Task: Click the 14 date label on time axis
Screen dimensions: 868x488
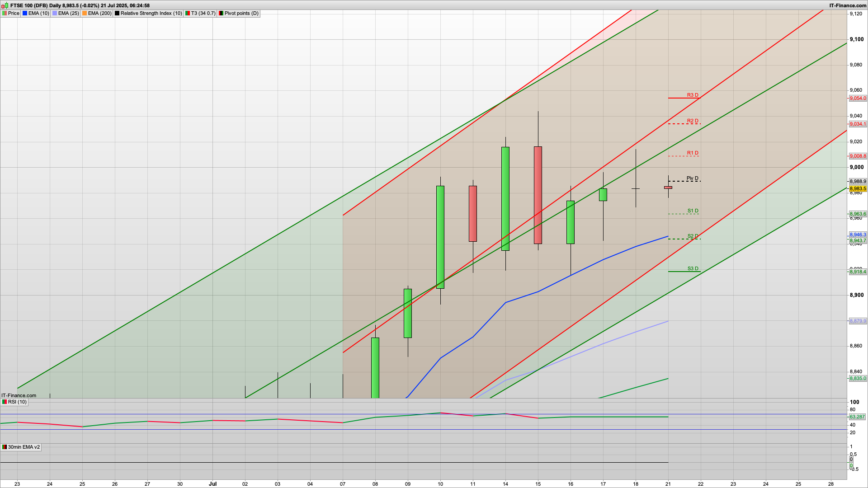Action: click(505, 484)
